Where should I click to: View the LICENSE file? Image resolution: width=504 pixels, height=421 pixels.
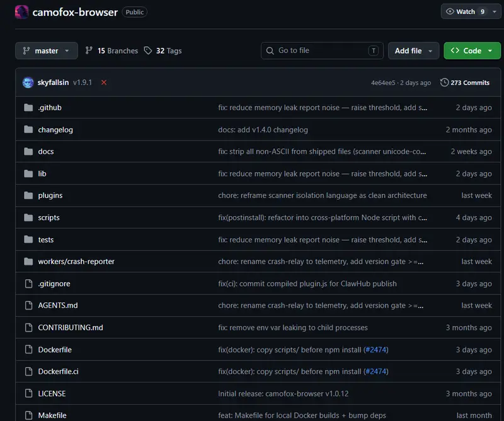pyautogui.click(x=52, y=394)
